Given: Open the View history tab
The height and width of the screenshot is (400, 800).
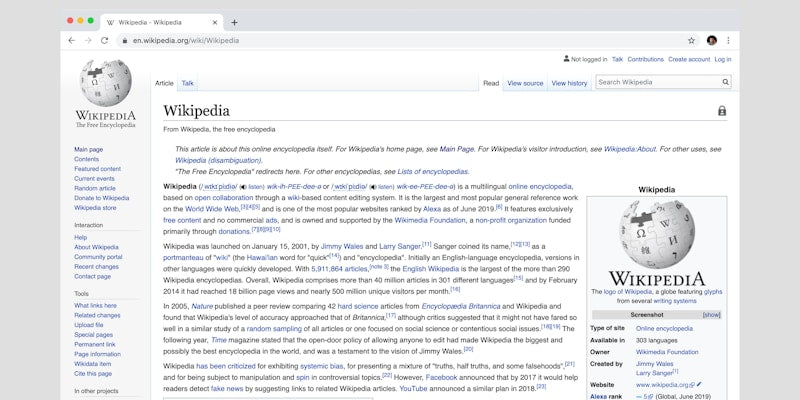Looking at the screenshot, I should [569, 83].
